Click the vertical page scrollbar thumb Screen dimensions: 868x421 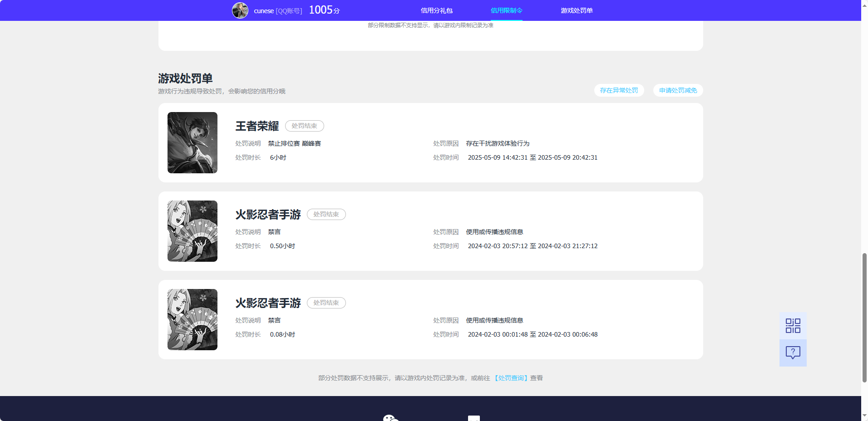pyautogui.click(x=864, y=318)
